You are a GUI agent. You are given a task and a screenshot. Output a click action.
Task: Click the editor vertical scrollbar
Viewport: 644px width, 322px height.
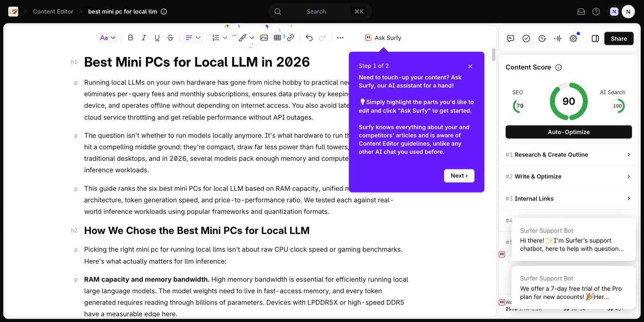tap(493, 55)
